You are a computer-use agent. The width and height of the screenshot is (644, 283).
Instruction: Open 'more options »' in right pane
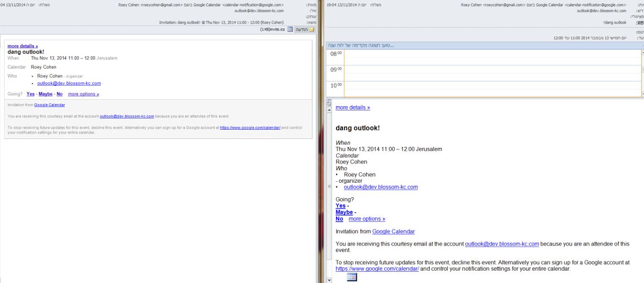coord(367,219)
